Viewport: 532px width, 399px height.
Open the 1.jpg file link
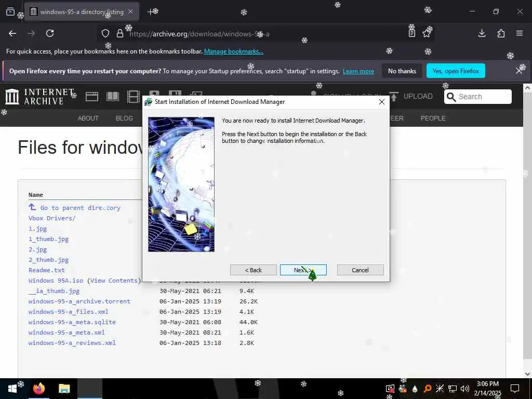pos(37,229)
